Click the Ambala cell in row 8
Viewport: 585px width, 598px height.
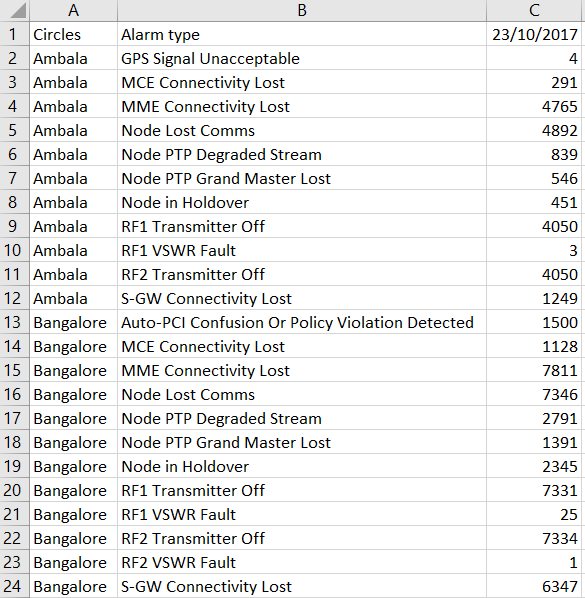coord(74,202)
